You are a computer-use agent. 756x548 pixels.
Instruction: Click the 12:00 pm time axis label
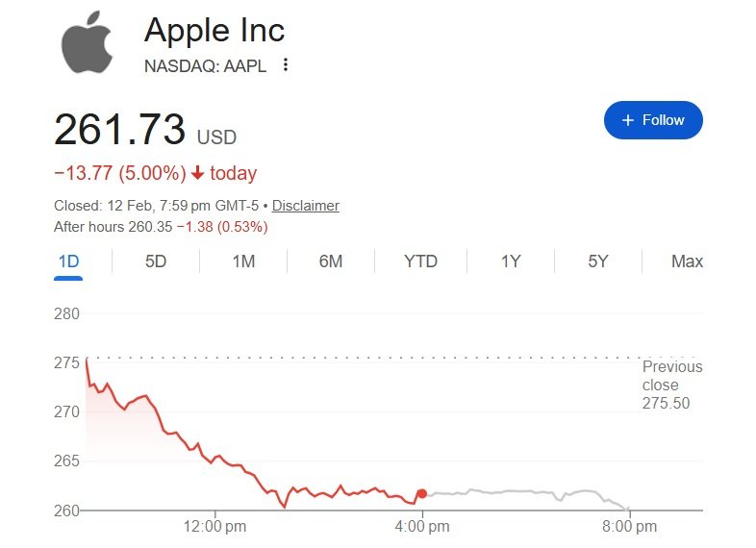(x=214, y=526)
